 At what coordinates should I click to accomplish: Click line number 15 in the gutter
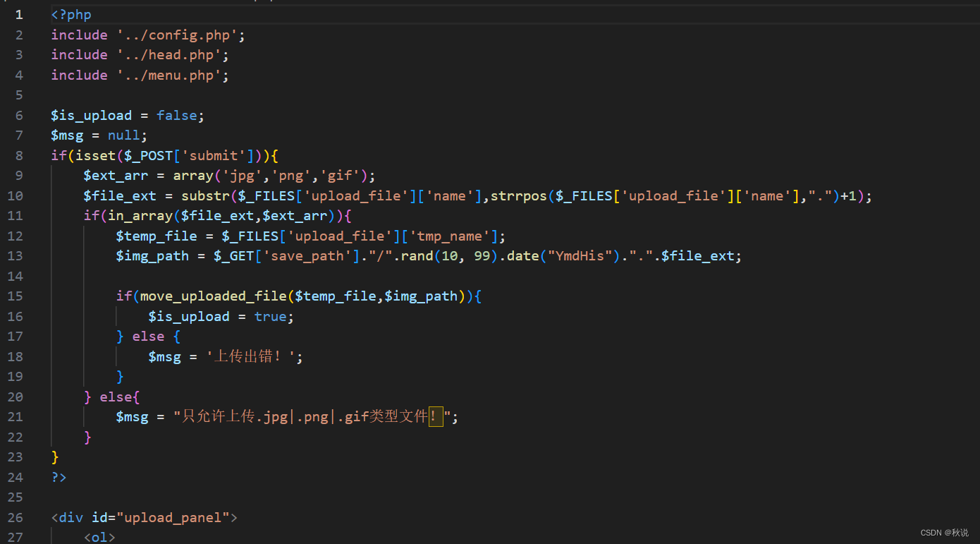click(16, 296)
